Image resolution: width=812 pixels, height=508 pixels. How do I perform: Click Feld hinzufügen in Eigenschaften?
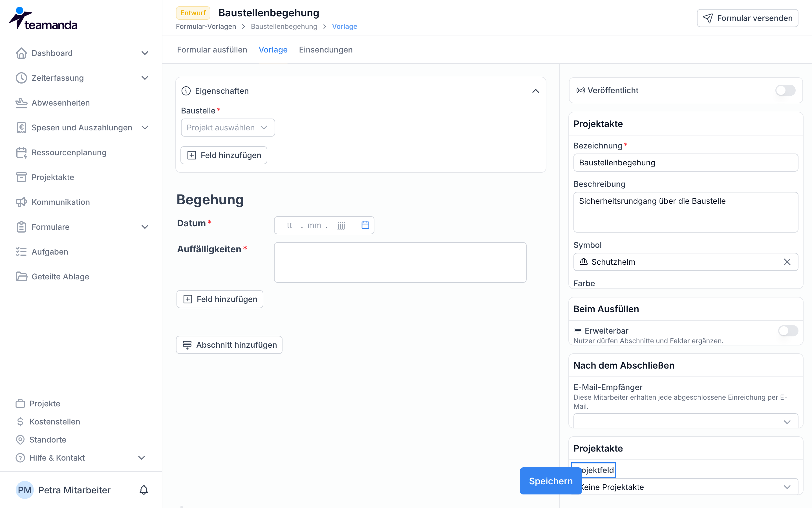[x=224, y=155]
